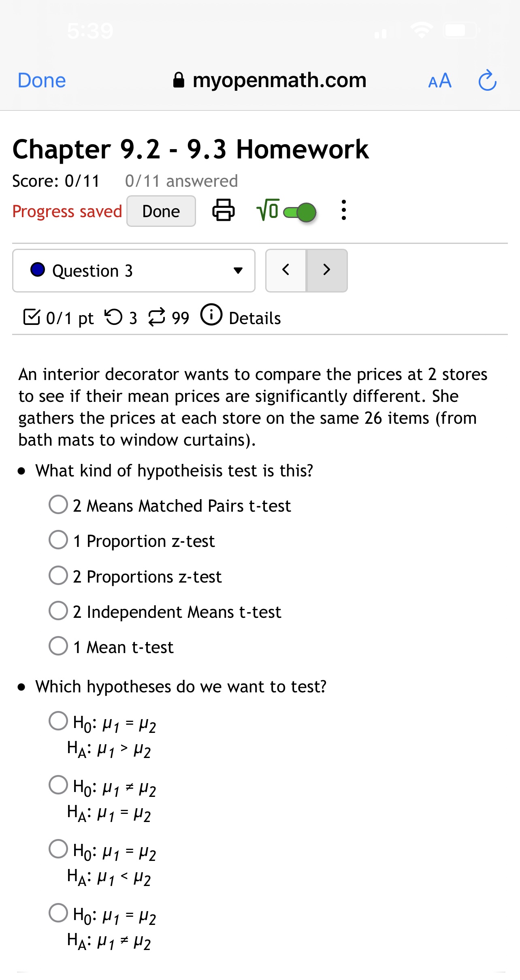The width and height of the screenshot is (520, 980).
Task: Click the gray Done button near Progress saved
Action: [161, 211]
